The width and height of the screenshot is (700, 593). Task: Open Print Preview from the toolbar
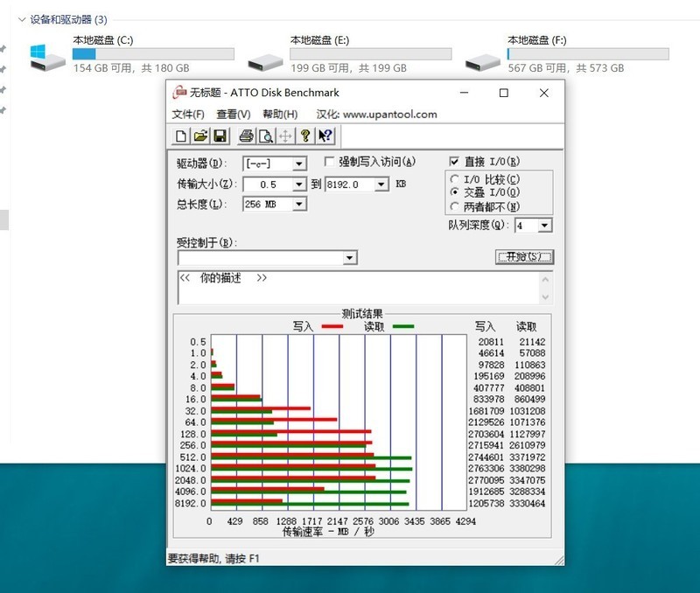point(264,136)
